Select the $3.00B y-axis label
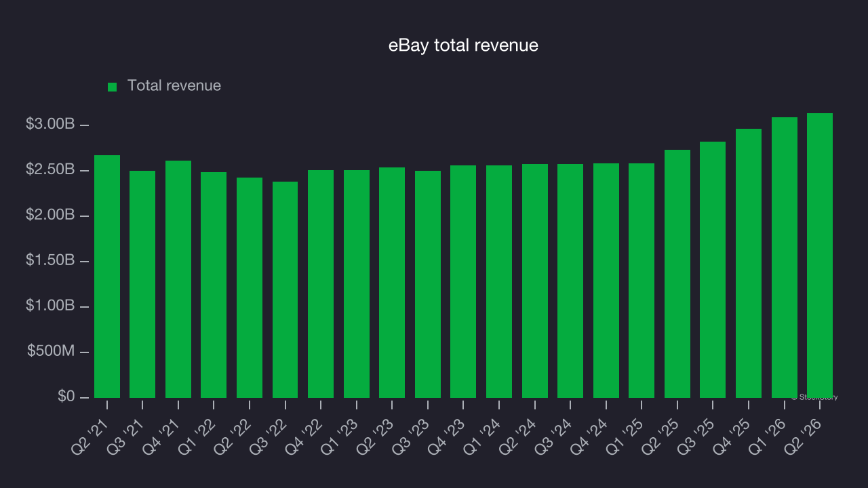This screenshot has height=488, width=868. pos(50,125)
